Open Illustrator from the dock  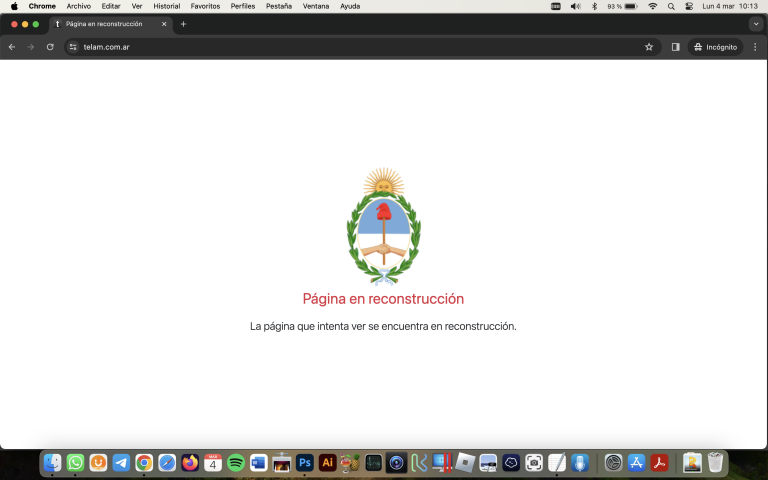(x=328, y=462)
